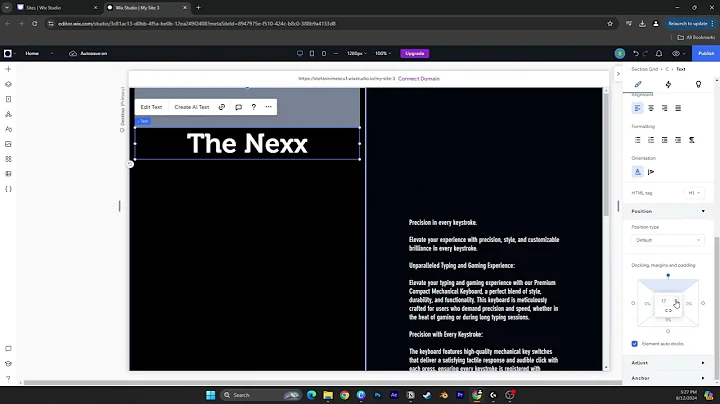Select the mobile breakpoint icon
This screenshot has width=720, height=404.
tap(324, 53)
